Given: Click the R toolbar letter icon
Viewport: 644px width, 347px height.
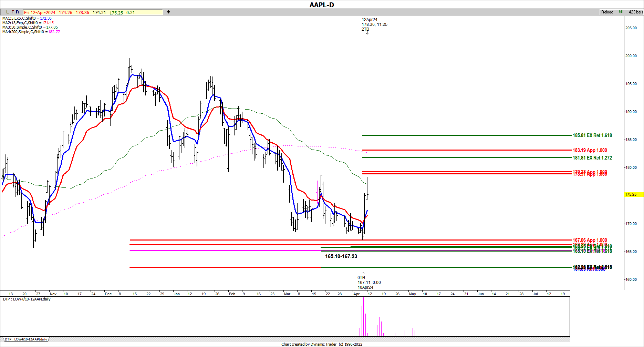Looking at the screenshot, I should pyautogui.click(x=18, y=12).
